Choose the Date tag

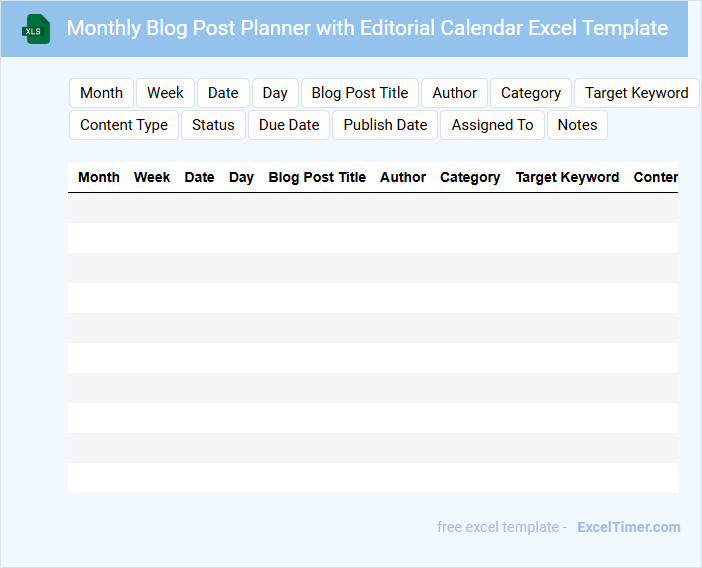tap(223, 93)
